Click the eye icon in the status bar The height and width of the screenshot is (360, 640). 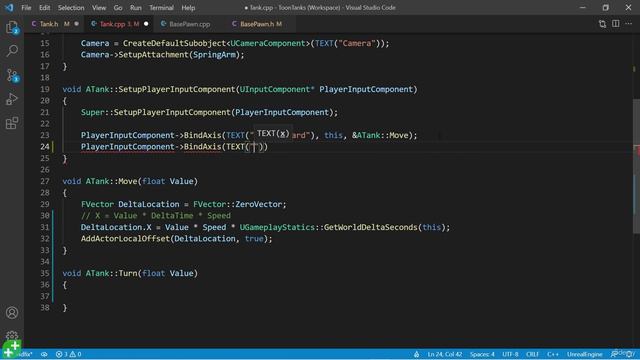[44, 354]
